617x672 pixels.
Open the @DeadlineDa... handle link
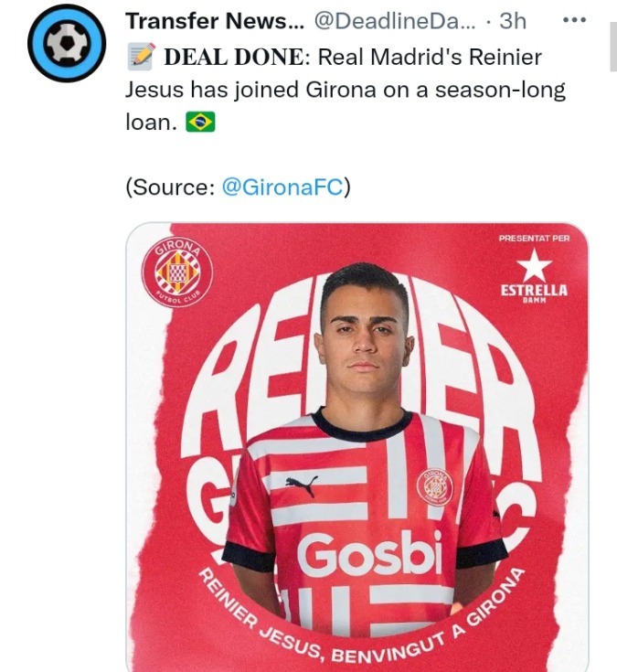tap(395, 20)
